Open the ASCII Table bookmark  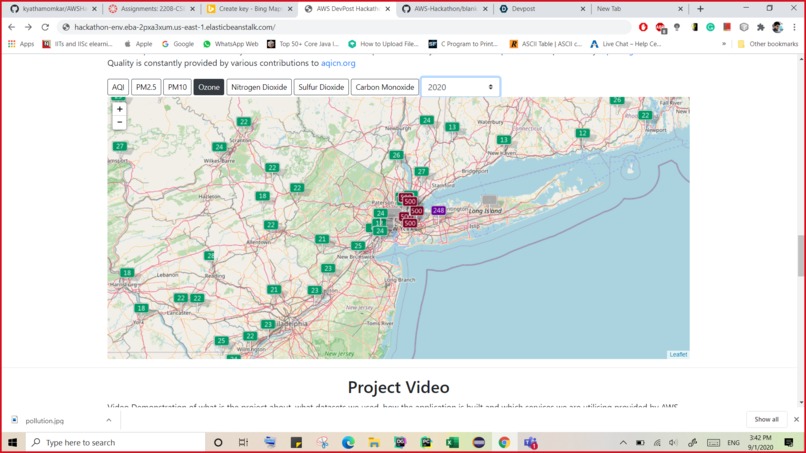pos(546,44)
